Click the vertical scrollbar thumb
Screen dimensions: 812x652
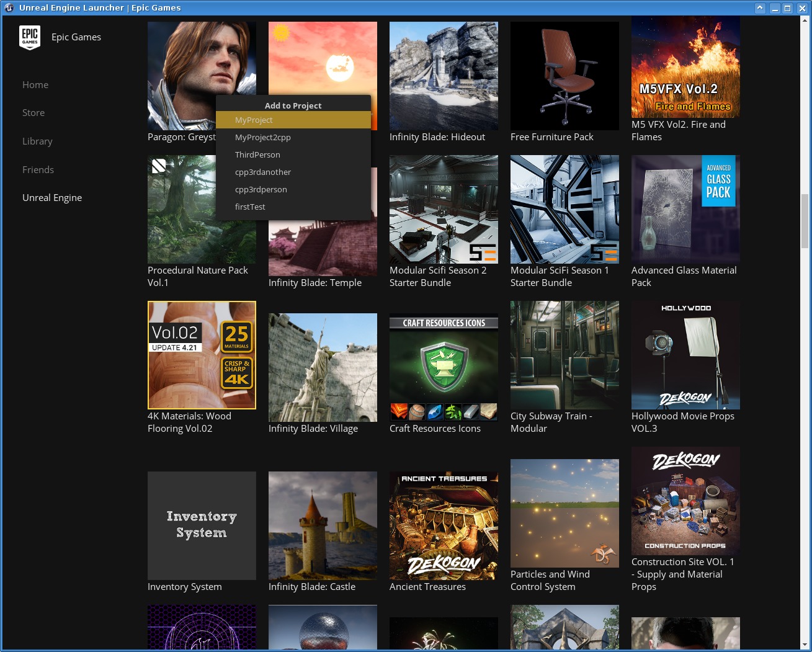coord(805,221)
